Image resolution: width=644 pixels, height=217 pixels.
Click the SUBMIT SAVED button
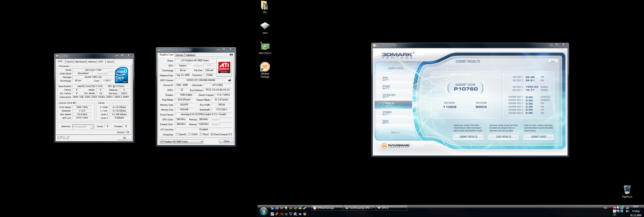(x=539, y=137)
